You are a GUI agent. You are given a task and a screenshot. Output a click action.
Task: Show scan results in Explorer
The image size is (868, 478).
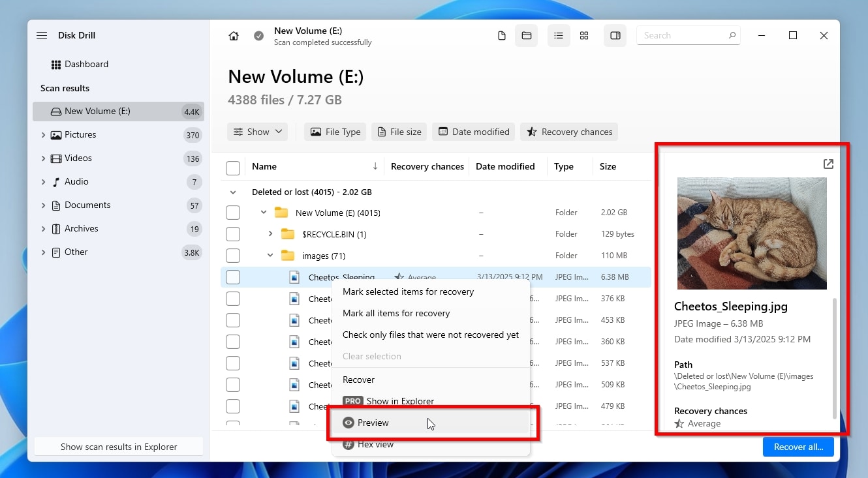tap(118, 447)
